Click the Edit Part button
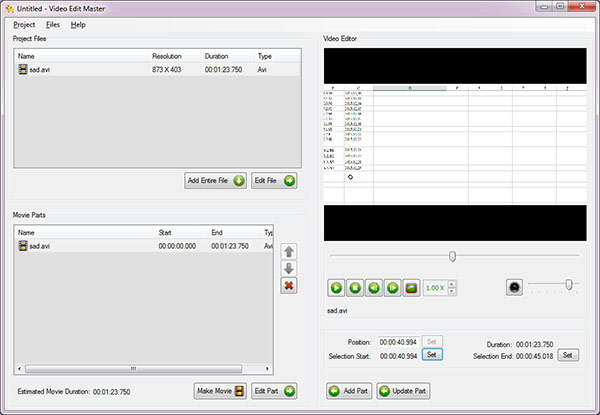 [274, 391]
